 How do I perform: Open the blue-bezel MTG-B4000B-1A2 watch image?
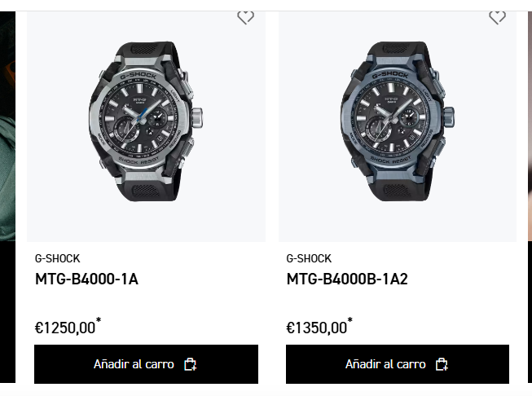(398, 122)
